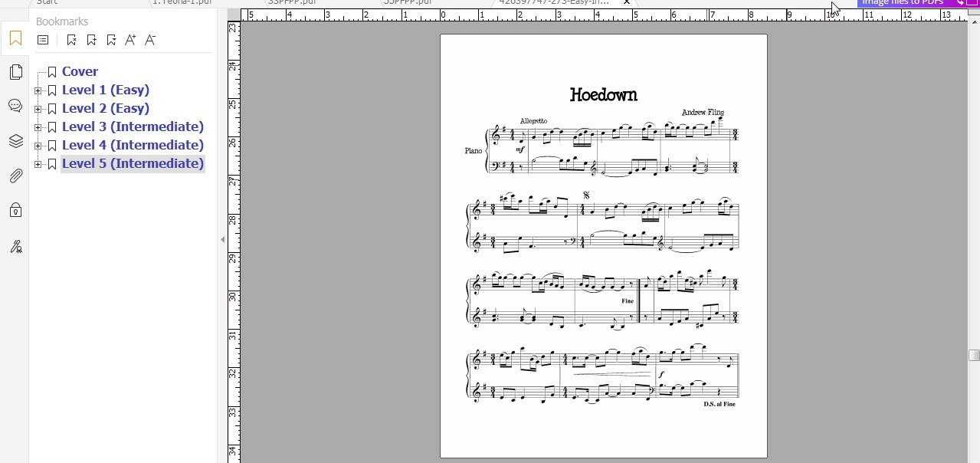Click the add new bookmark icon
Screen dimensions: 980x463
click(92, 40)
